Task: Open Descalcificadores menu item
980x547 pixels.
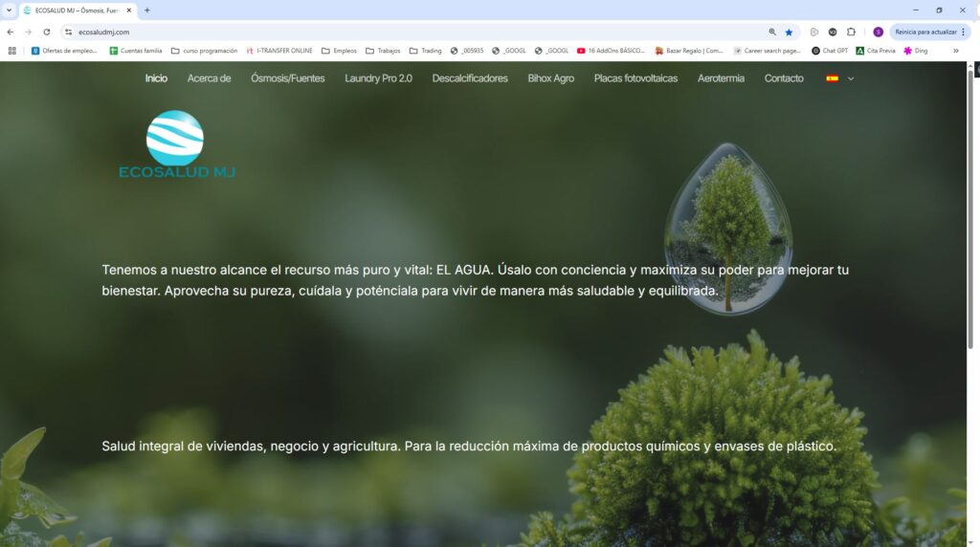Action: pyautogui.click(x=470, y=78)
